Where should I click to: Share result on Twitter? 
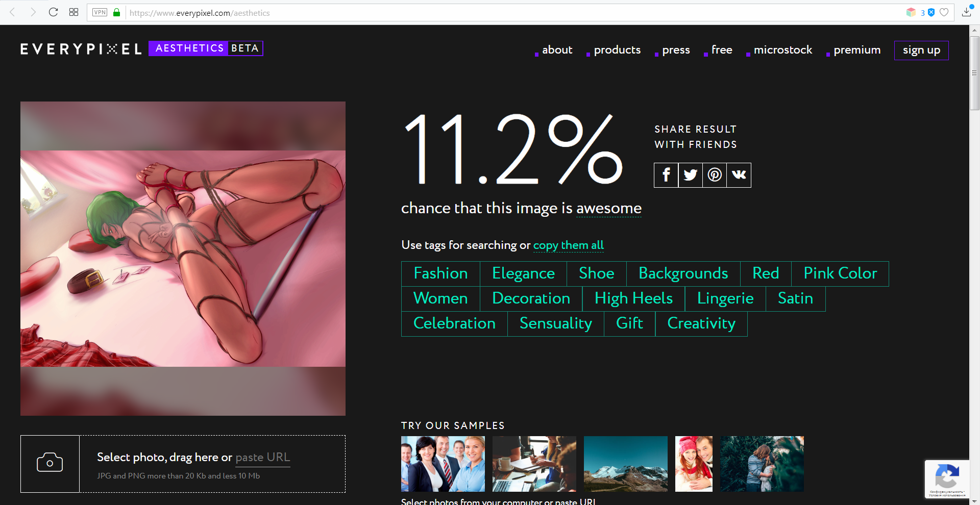tap(690, 175)
